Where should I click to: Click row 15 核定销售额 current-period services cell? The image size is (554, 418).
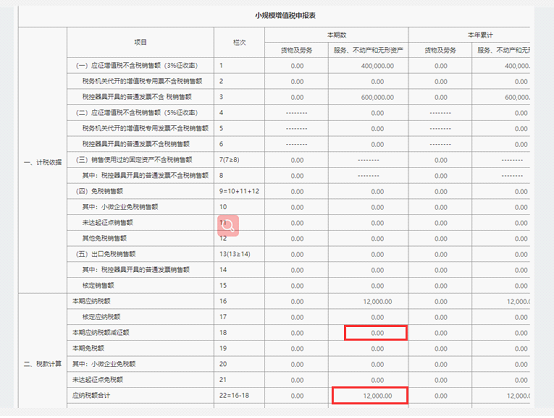369,286
